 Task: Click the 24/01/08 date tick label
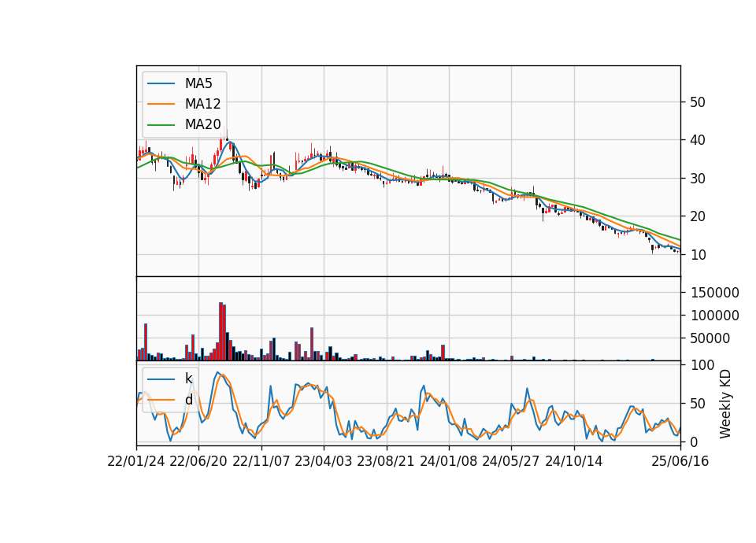point(448,461)
